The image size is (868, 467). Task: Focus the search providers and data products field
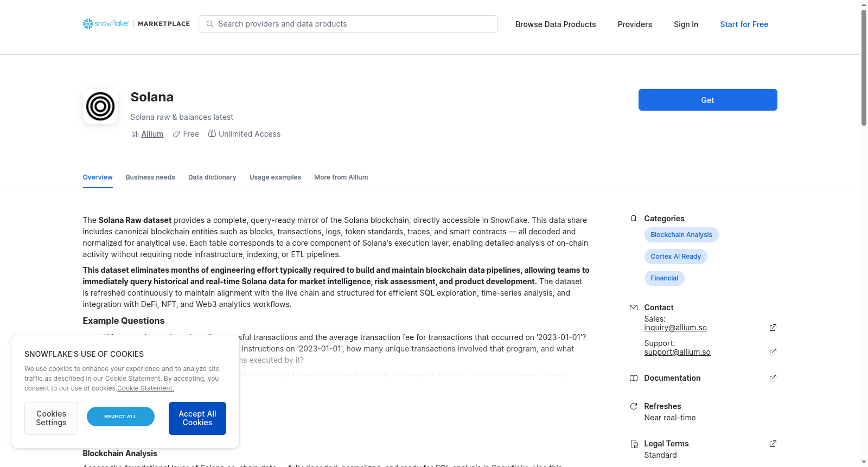pyautogui.click(x=348, y=24)
